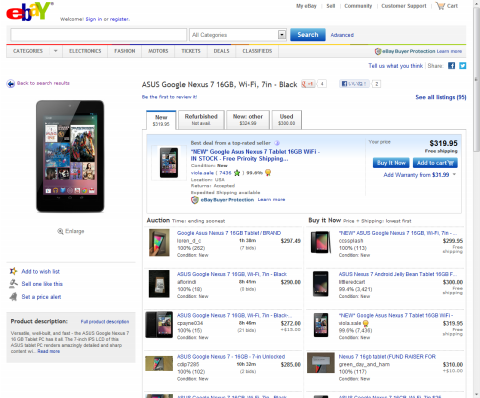Open My eBay link

pos(306,6)
